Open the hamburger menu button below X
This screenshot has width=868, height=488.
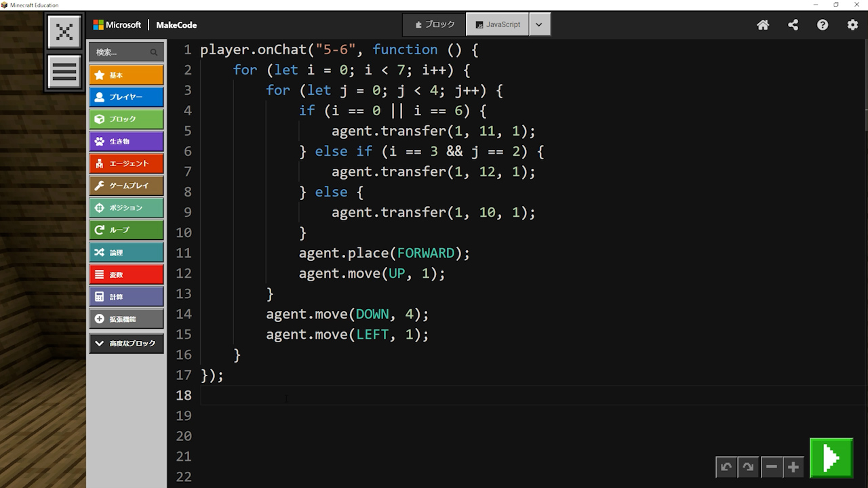click(64, 72)
